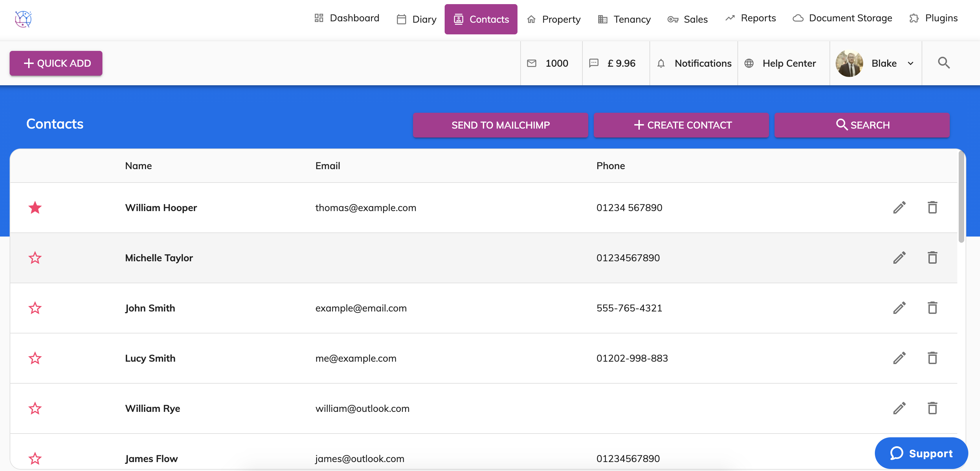Click the app logo icon

coord(23,19)
